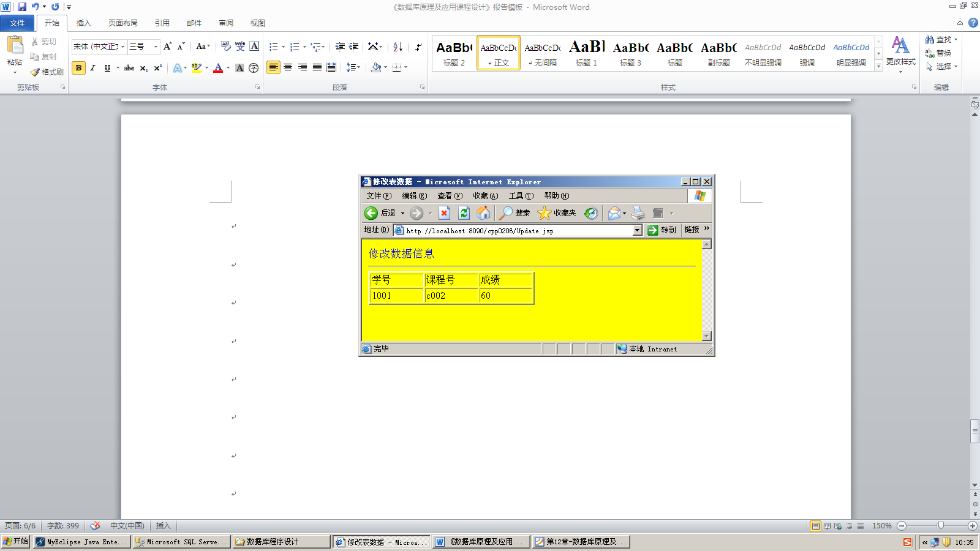Image resolution: width=980 pixels, height=551 pixels.
Task: Expand the underline style dropdown arrow
Action: (118, 68)
